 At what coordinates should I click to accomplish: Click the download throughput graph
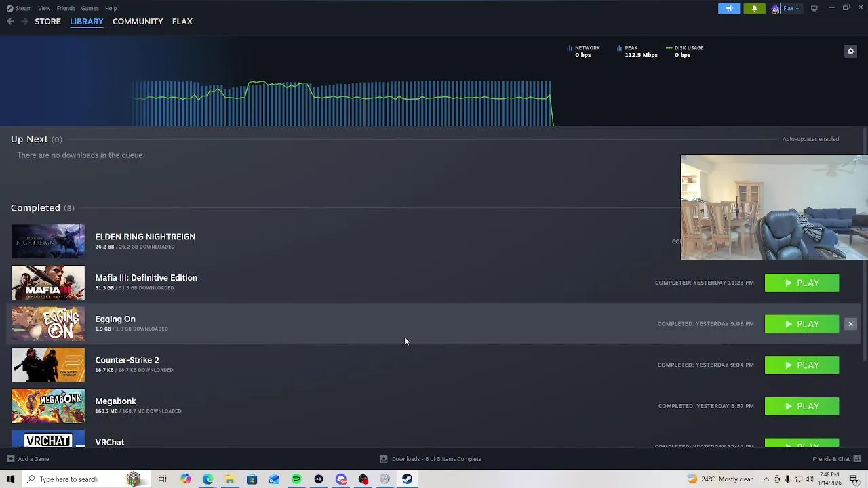342,103
